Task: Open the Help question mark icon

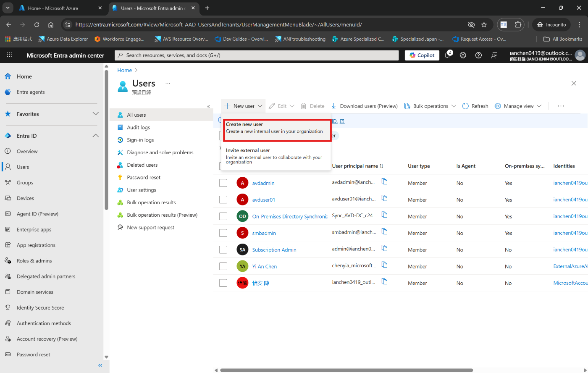Action: pos(478,55)
